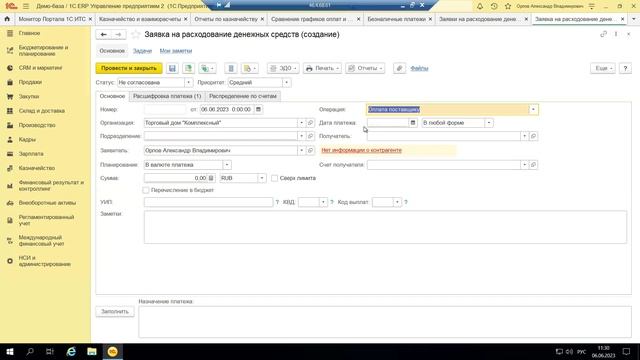640x360 pixels.
Task: Expand the В любой форме payment form dropdown
Action: pyautogui.click(x=489, y=122)
